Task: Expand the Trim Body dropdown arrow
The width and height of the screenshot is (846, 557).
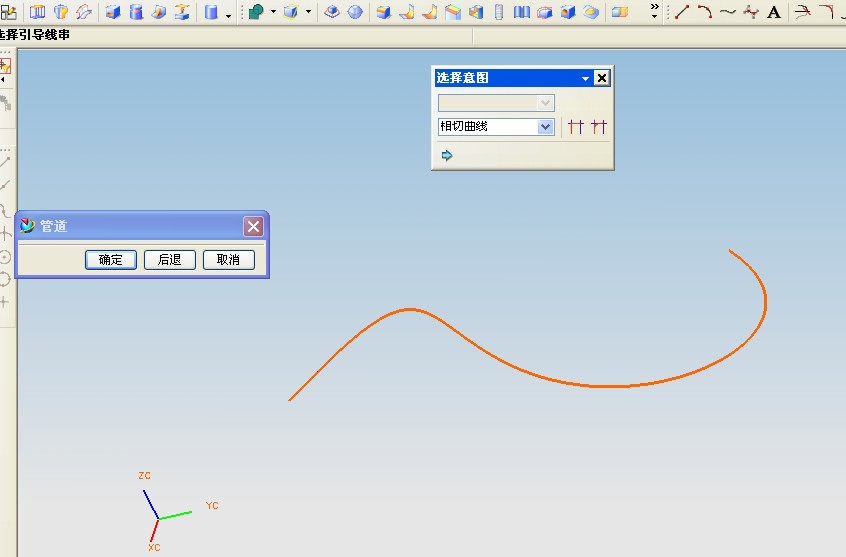Action: point(308,12)
